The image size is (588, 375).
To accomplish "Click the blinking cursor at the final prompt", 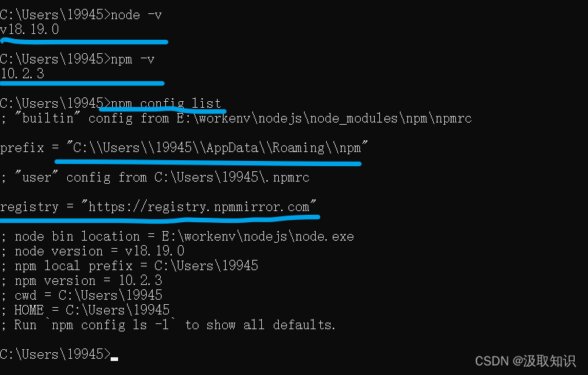I will (x=114, y=359).
